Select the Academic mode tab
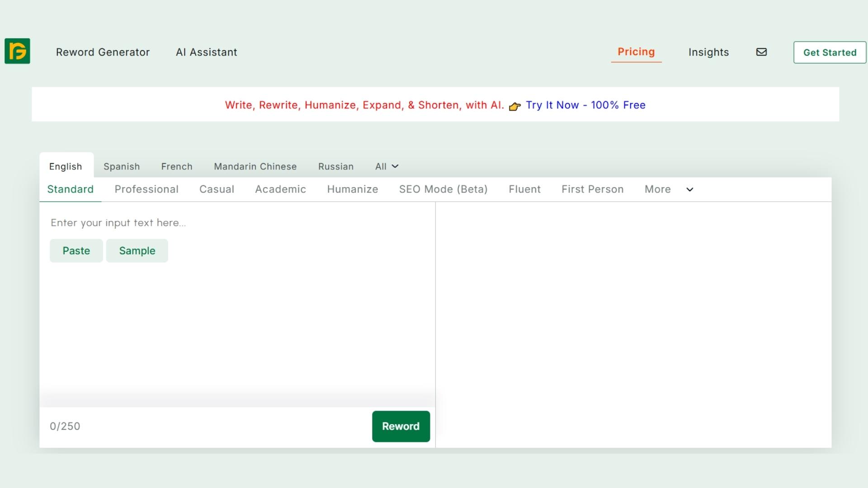Viewport: 868px width, 488px height. click(280, 189)
